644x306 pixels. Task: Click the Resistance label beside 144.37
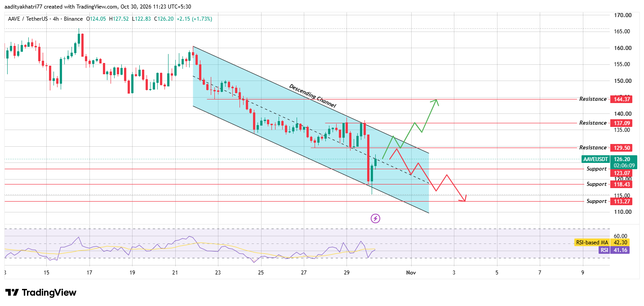coord(593,99)
